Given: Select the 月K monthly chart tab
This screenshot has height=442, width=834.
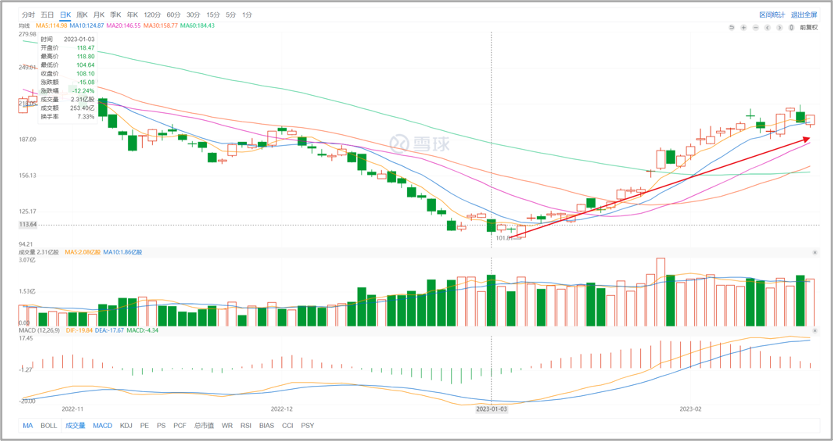Looking at the screenshot, I should click(98, 15).
